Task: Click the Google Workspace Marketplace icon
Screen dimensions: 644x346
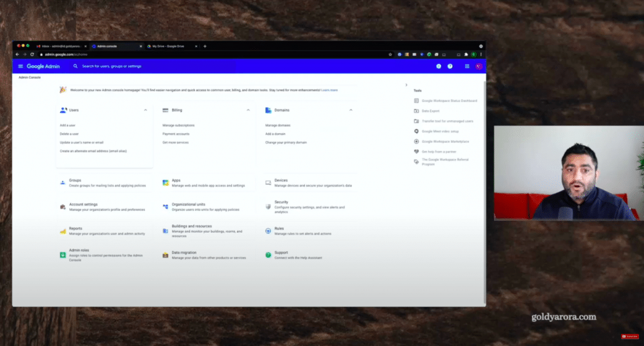Action: coord(416,141)
